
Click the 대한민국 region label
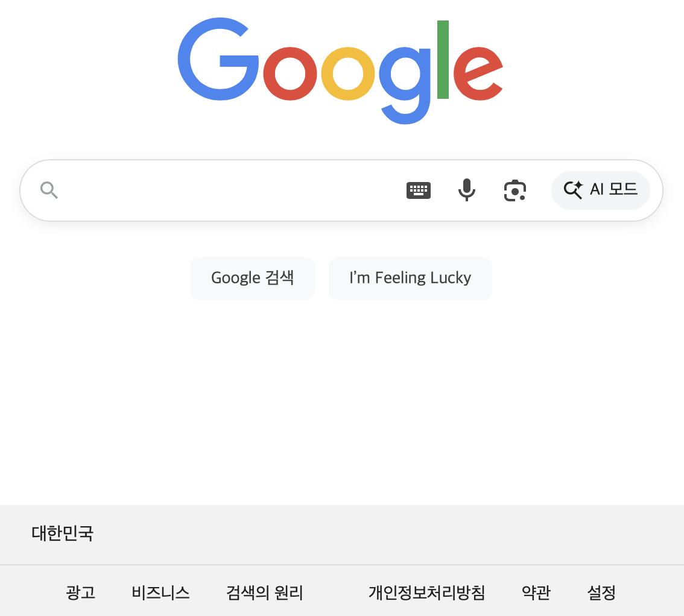62,534
